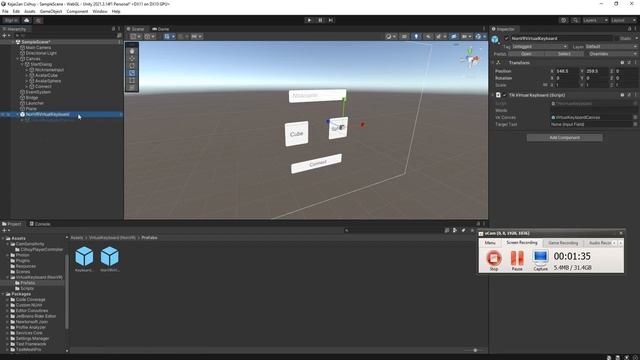
Task: Toggle hidden-objects visibility in the scene toolbar
Action: 453,36
